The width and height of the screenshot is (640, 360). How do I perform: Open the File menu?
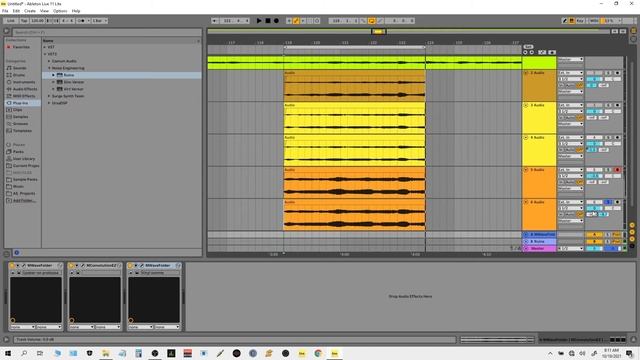click(5, 11)
